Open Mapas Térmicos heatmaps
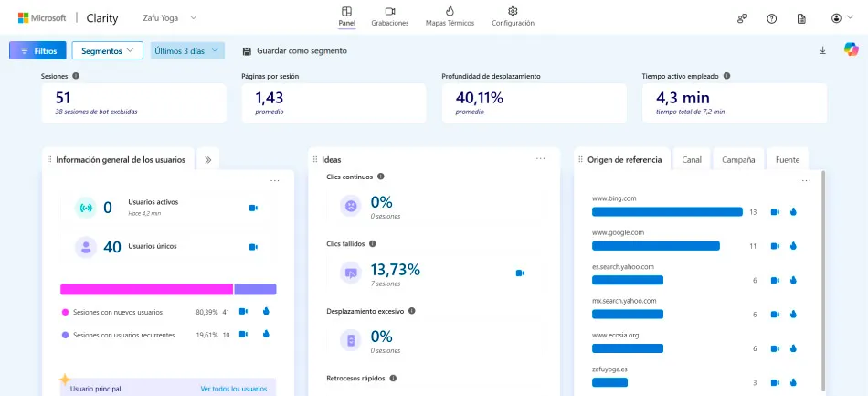The height and width of the screenshot is (396, 868). (x=450, y=16)
